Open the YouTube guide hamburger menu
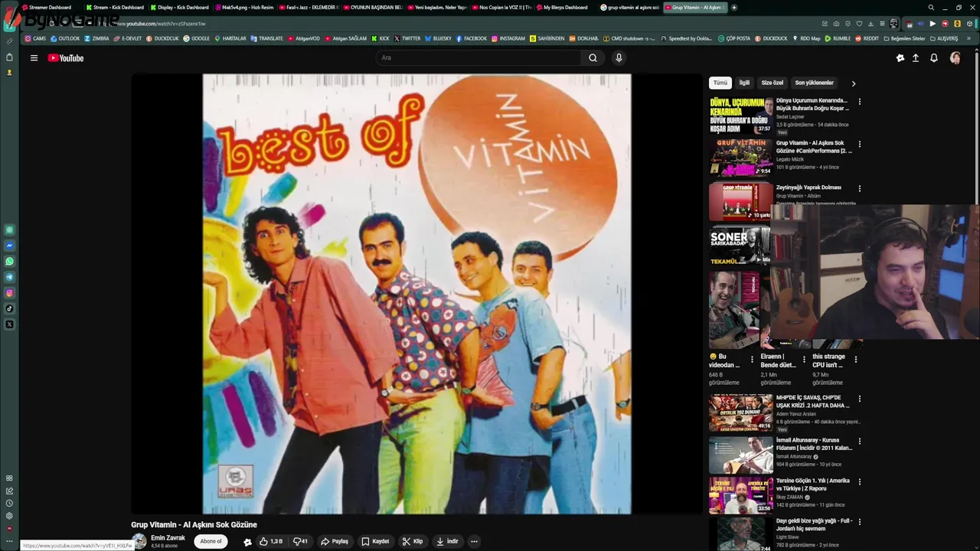Viewport: 980px width, 551px height. click(34, 58)
